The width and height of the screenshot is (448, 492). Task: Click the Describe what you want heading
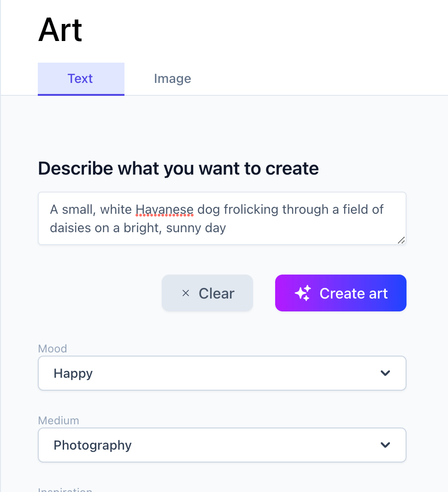point(178,169)
